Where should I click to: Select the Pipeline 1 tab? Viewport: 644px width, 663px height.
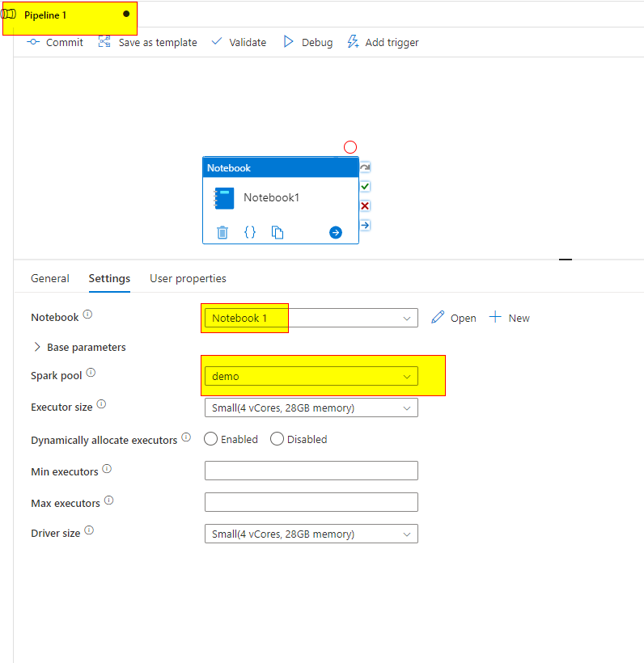(x=70, y=17)
